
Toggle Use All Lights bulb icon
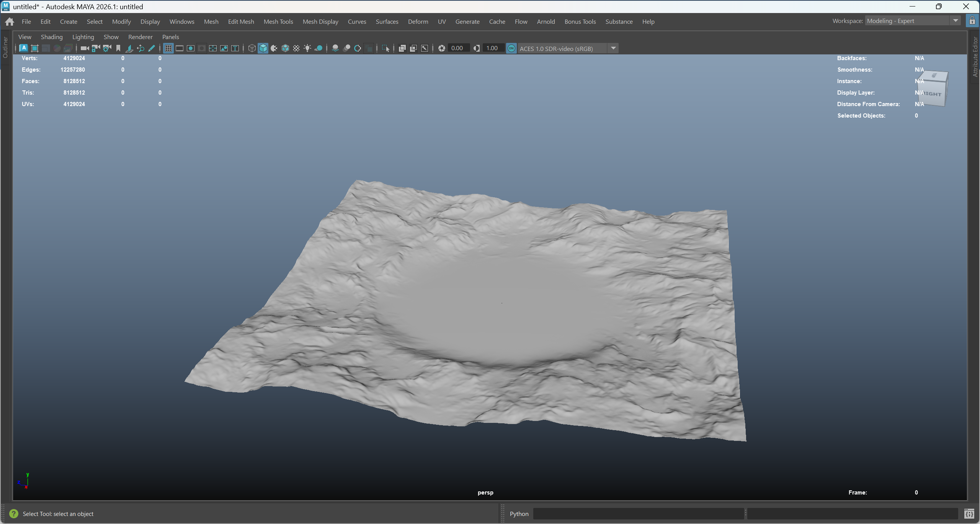click(x=307, y=48)
